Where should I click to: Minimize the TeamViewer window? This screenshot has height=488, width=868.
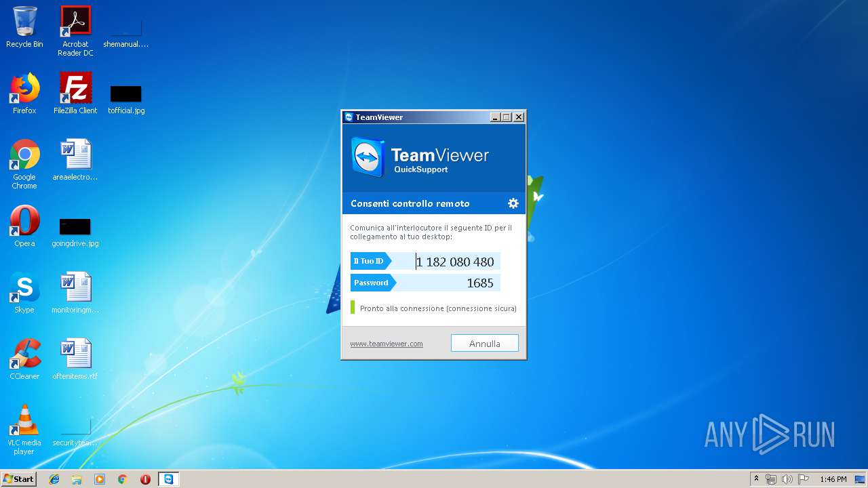pyautogui.click(x=495, y=117)
